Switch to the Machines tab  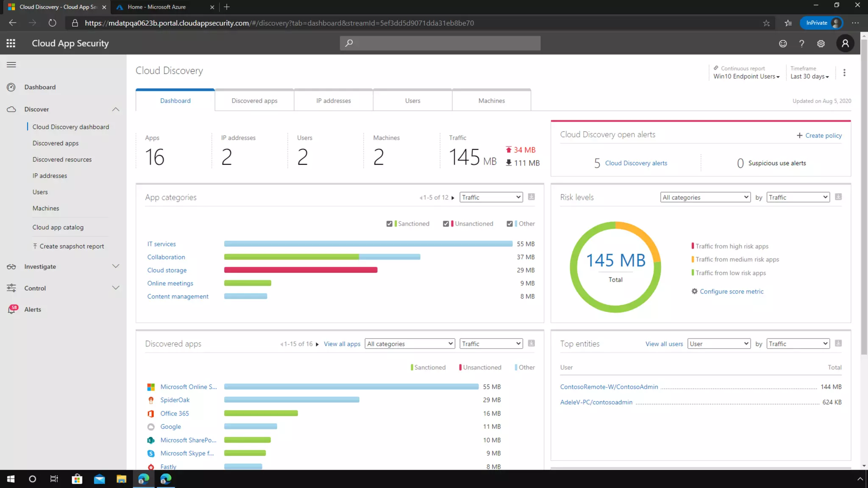pos(491,101)
